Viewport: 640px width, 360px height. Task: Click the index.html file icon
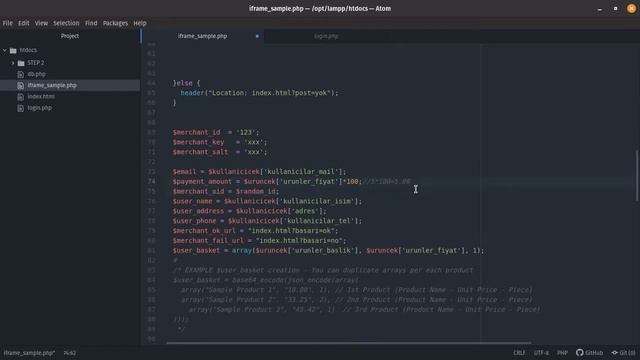(x=20, y=97)
